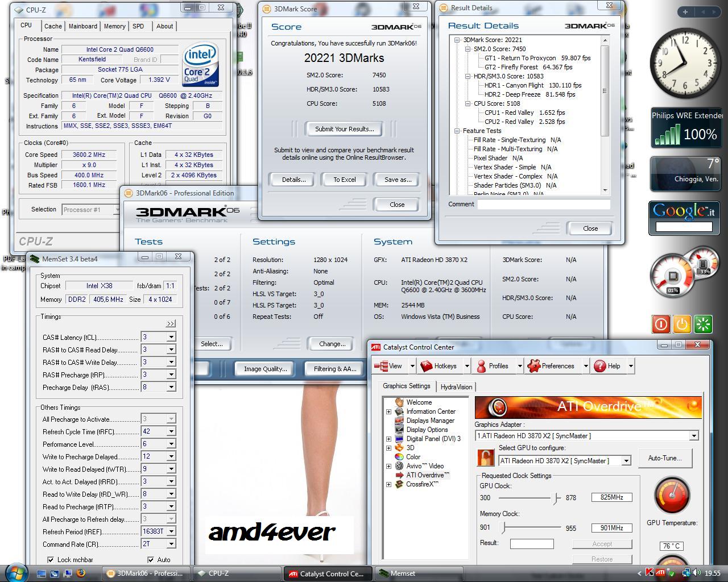The image size is (728, 582).
Task: Click Submit Your Results button
Action: click(345, 129)
